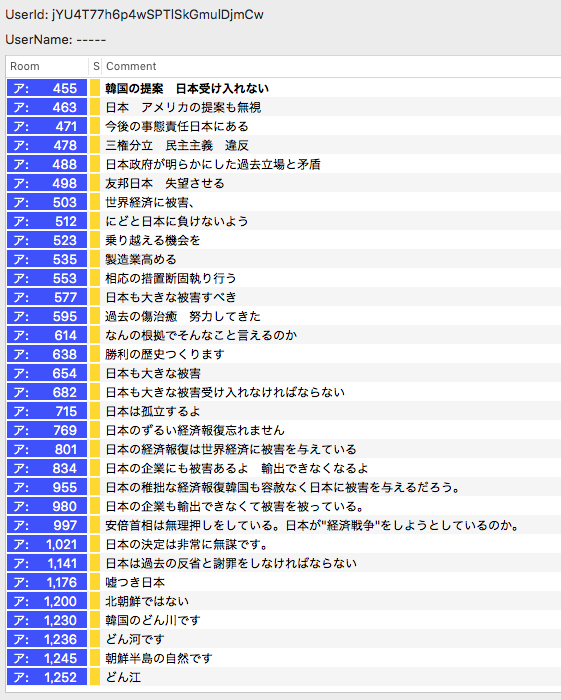Select comment 三権分立 民主主義 違反
Screen dimensions: 561x700
click(x=177, y=146)
